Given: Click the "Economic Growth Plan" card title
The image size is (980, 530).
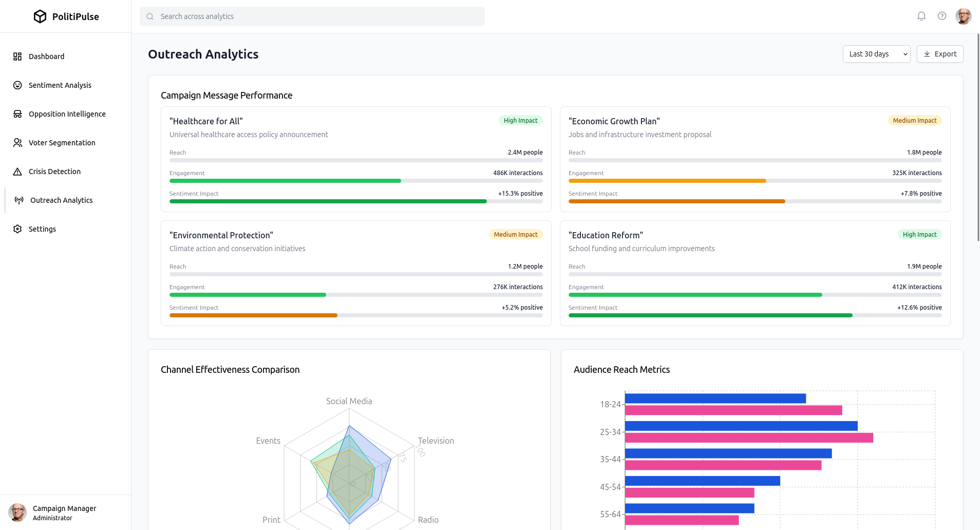Looking at the screenshot, I should click(x=614, y=121).
